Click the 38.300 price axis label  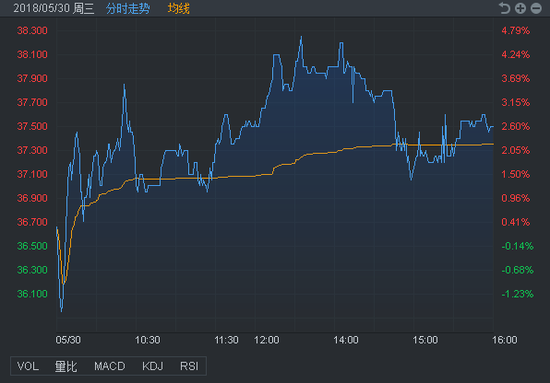tap(32, 31)
